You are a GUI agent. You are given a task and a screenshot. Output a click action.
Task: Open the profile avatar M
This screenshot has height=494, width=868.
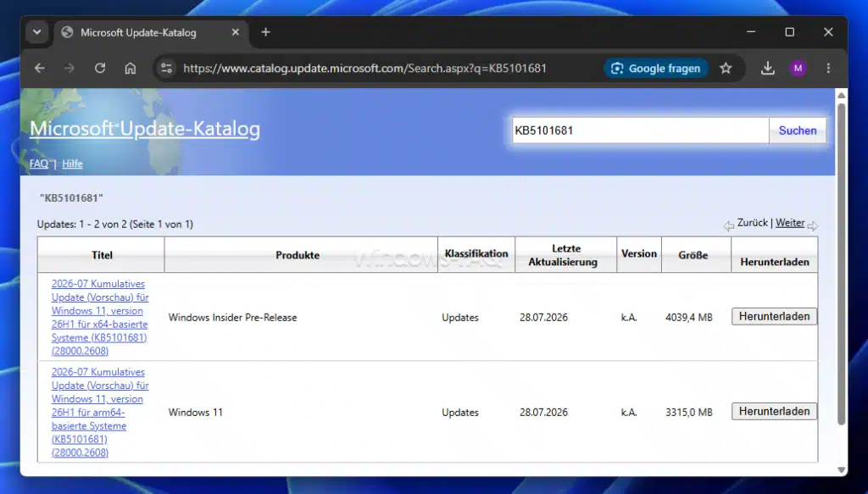(798, 68)
